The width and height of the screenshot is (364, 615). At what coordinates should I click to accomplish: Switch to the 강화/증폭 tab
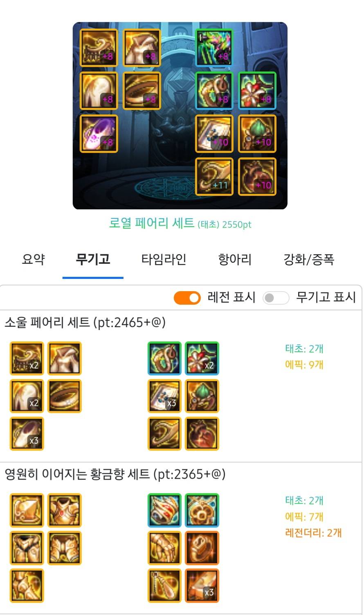click(309, 259)
